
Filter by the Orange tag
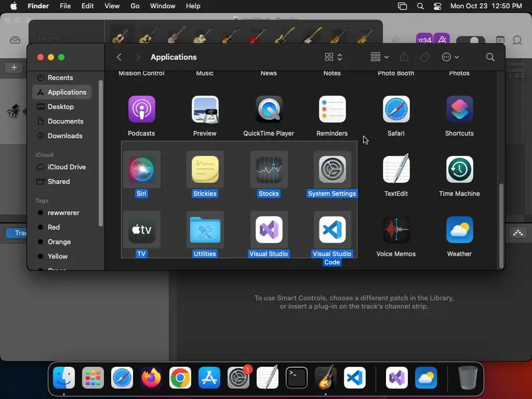click(x=62, y=242)
